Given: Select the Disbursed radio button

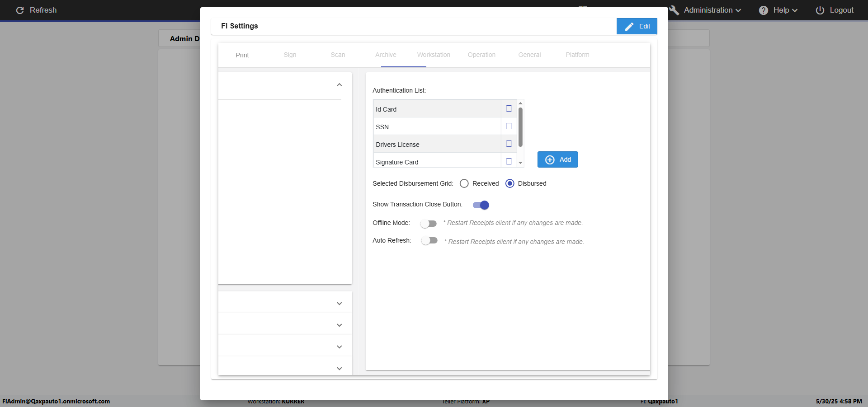Looking at the screenshot, I should tap(510, 183).
